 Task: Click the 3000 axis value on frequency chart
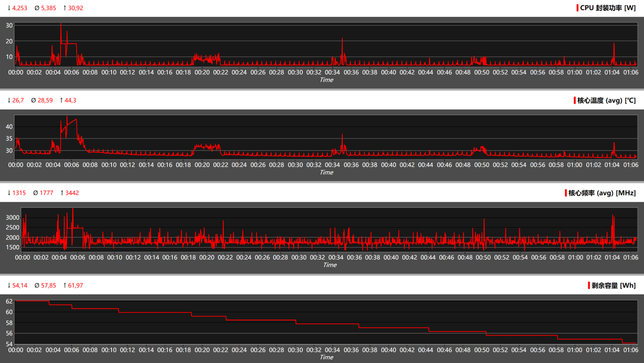click(12, 218)
